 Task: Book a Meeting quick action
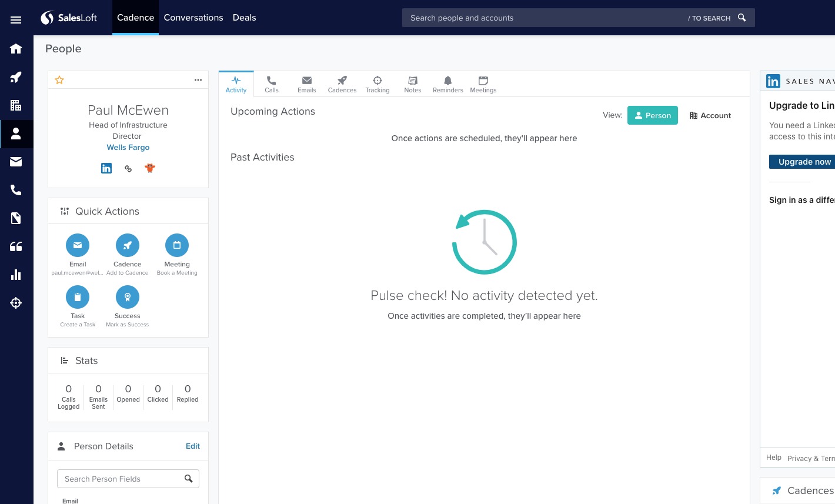[177, 246]
